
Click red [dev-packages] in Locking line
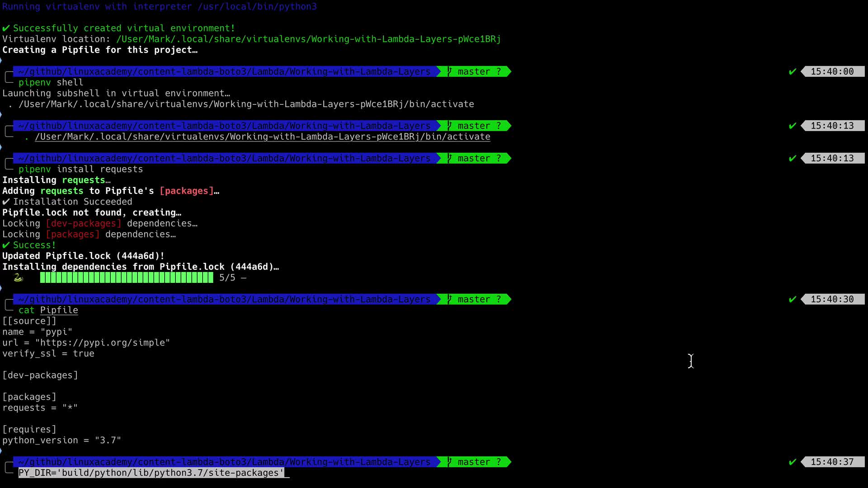pos(84,224)
